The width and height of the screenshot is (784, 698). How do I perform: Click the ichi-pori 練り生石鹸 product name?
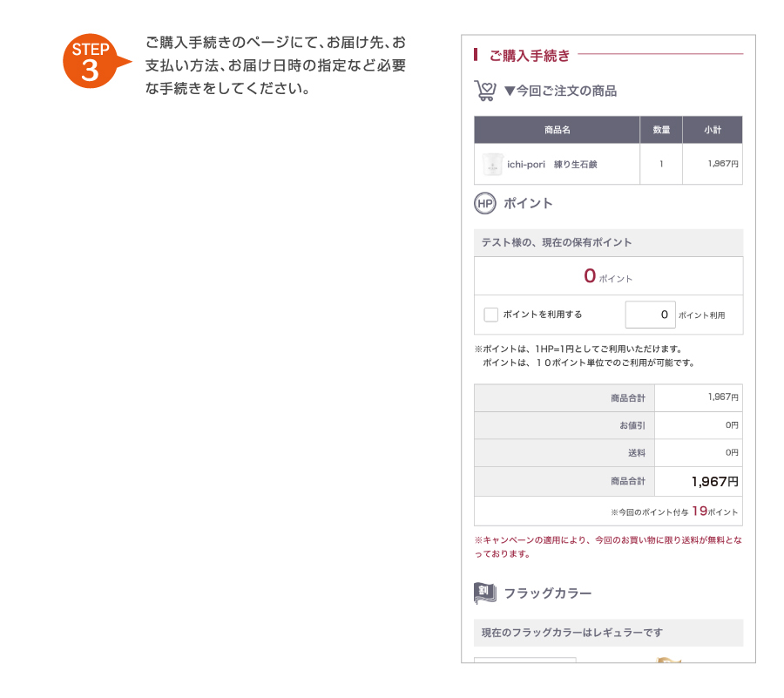point(552,165)
